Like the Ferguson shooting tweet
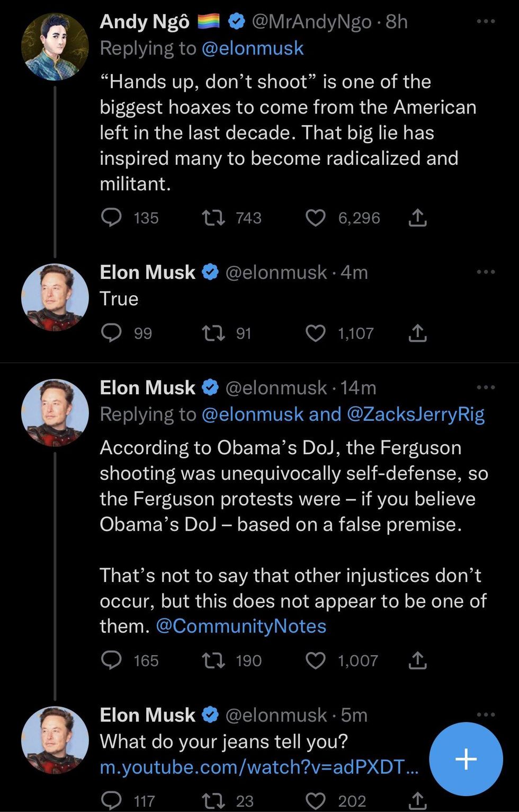The image size is (519, 812). (316, 660)
